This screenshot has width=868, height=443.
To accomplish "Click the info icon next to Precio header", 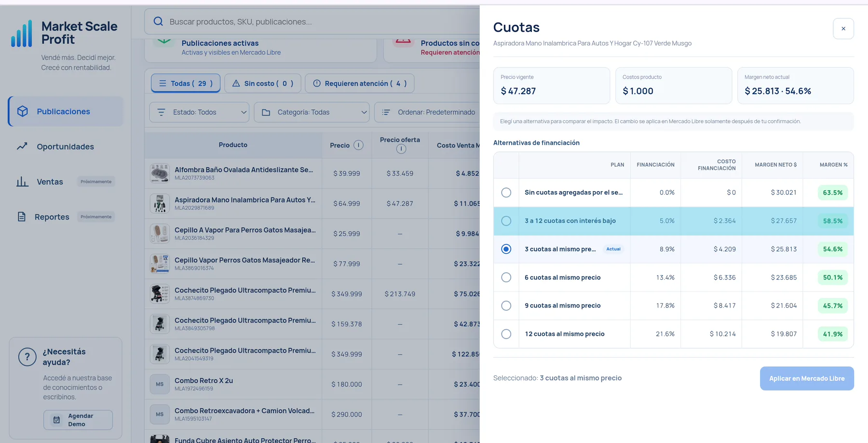I will [x=358, y=145].
